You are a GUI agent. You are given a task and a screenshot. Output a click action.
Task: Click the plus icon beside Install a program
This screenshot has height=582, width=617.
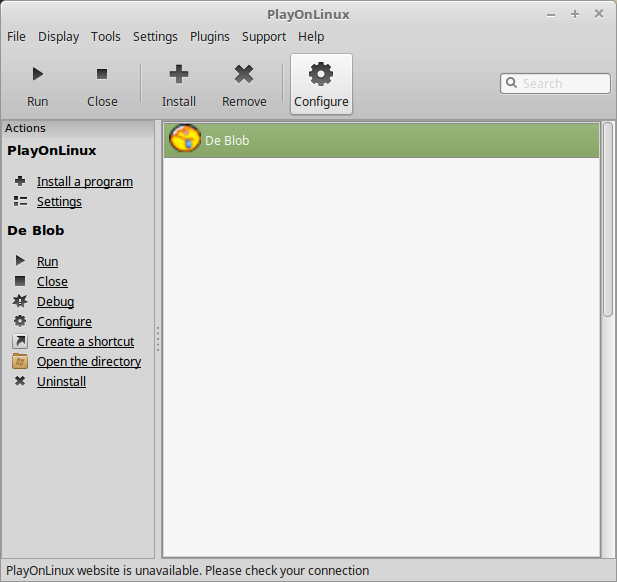click(20, 181)
